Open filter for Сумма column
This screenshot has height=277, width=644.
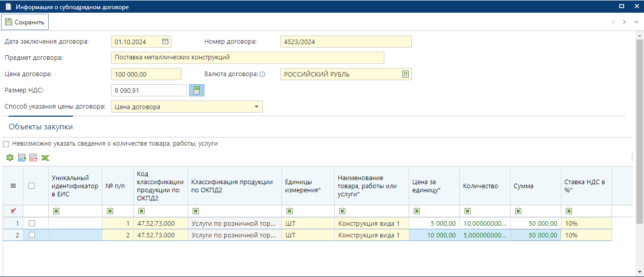point(518,211)
